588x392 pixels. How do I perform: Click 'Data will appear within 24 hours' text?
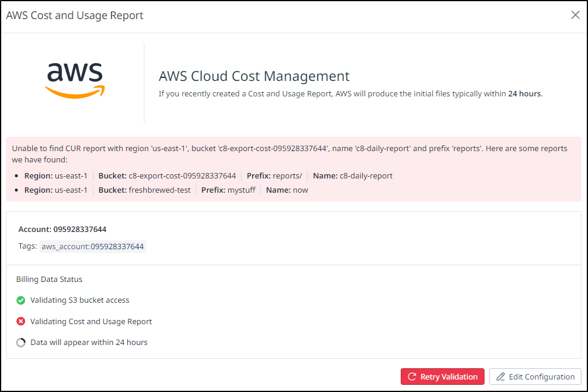89,343
